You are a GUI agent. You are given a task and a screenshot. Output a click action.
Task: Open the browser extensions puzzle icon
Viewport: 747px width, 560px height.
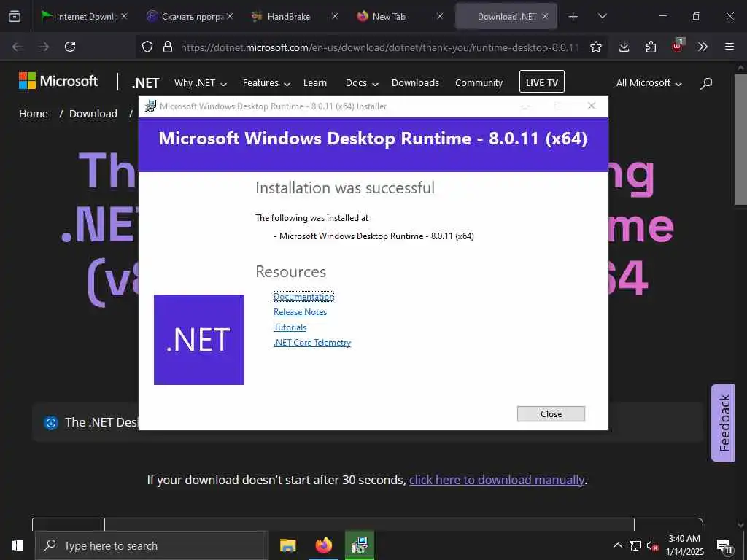coord(651,47)
